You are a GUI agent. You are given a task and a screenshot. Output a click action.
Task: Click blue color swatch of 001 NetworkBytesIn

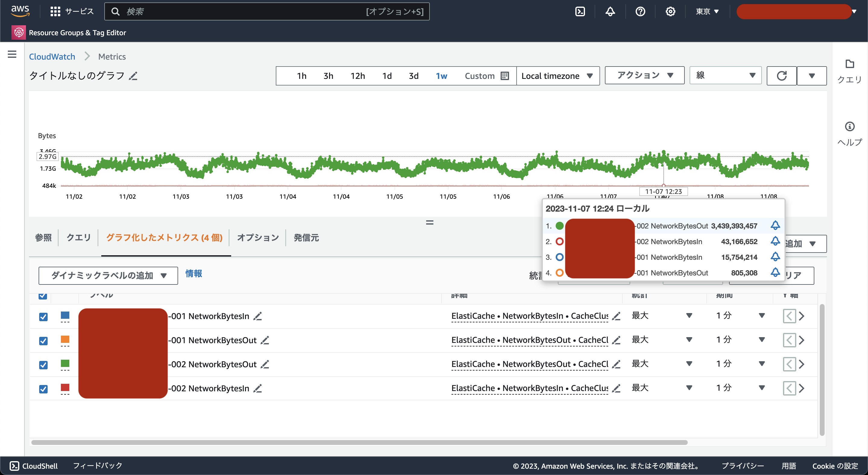click(x=65, y=315)
